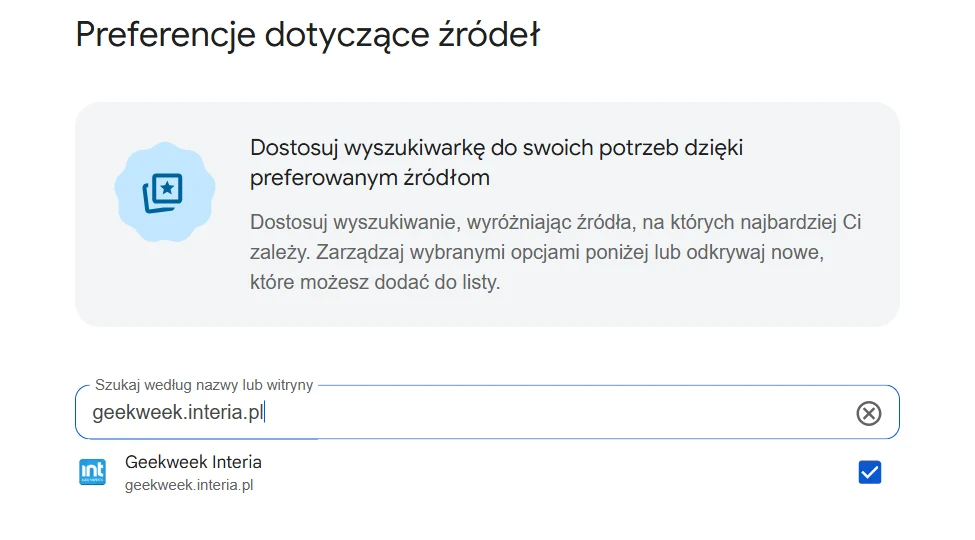975x540 pixels.
Task: Uncheck the Geekweek Interia source checkbox
Action: [x=869, y=472]
